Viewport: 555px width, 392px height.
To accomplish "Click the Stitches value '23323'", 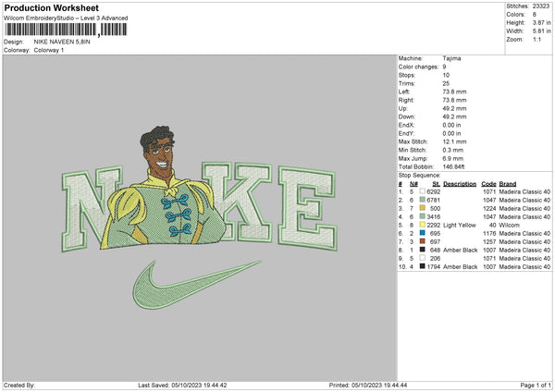I will [541, 6].
